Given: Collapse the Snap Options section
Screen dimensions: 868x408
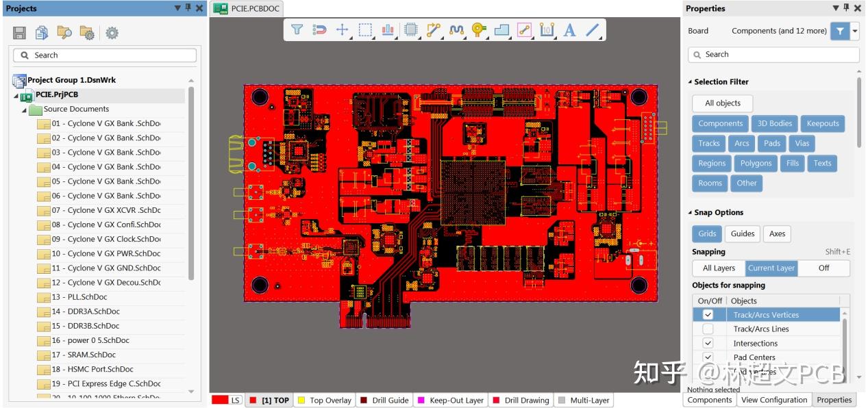Looking at the screenshot, I should coord(691,212).
